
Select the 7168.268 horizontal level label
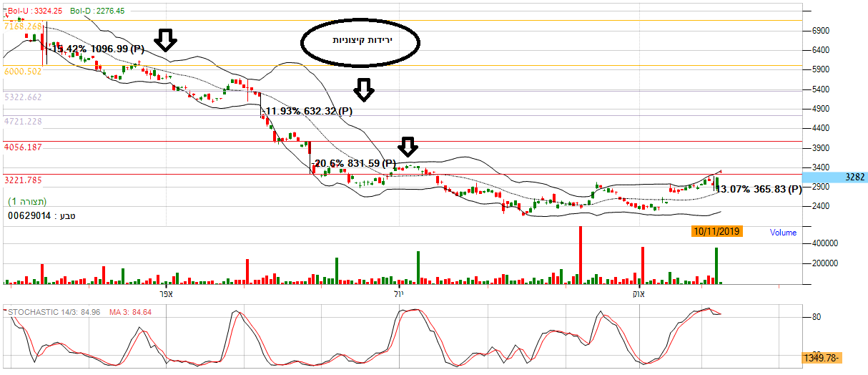click(23, 26)
